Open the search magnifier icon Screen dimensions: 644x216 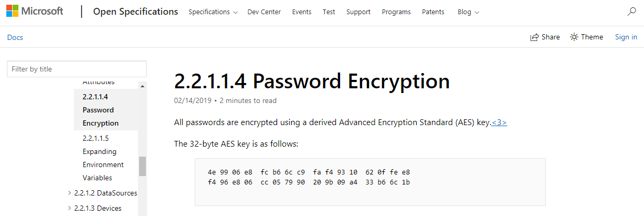coord(632,12)
